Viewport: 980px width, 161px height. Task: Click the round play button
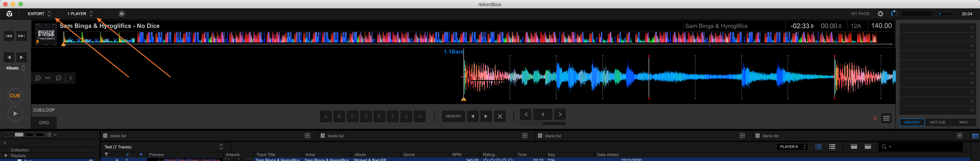(x=15, y=114)
